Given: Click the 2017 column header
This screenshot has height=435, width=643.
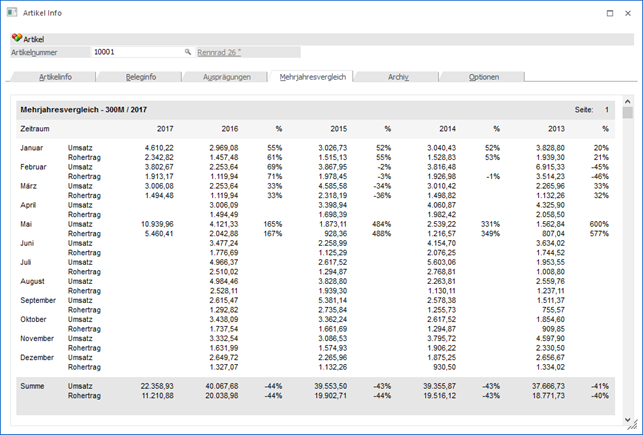Looking at the screenshot, I should (x=165, y=129).
